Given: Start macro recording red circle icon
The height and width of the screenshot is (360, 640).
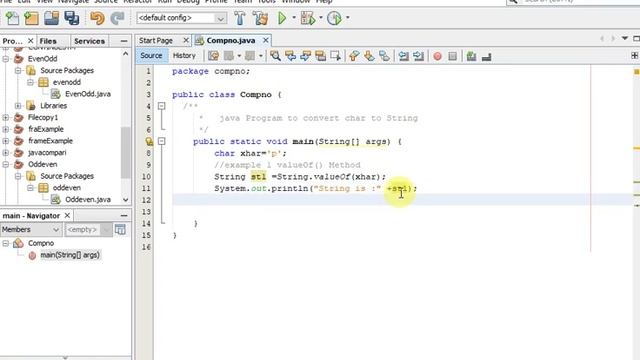Looking at the screenshot, I should [438, 56].
